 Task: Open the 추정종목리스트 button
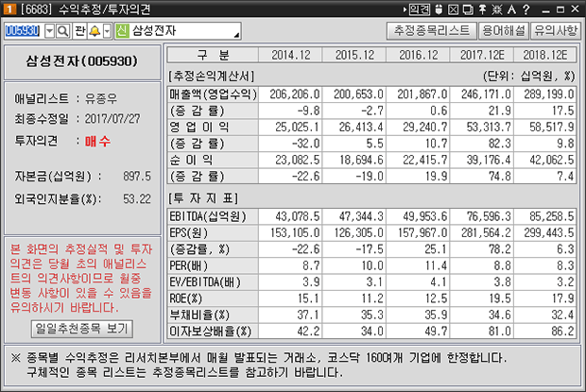[x=432, y=30]
